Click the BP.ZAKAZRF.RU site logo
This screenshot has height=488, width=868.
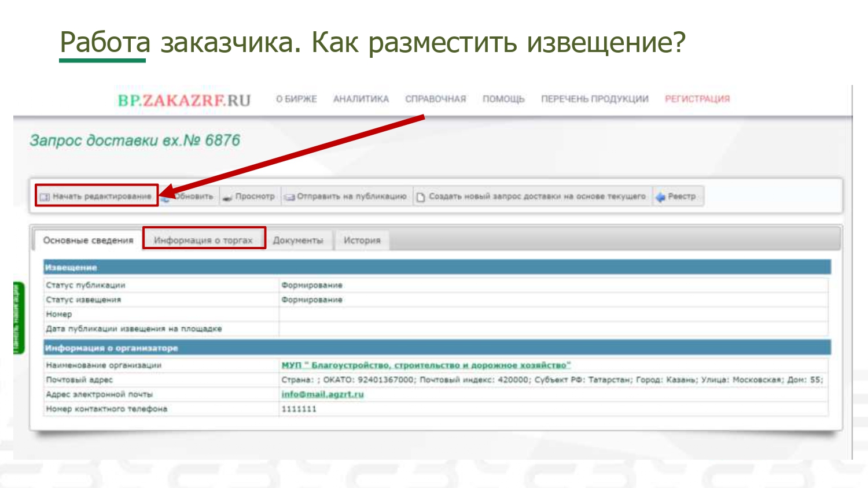click(x=184, y=101)
